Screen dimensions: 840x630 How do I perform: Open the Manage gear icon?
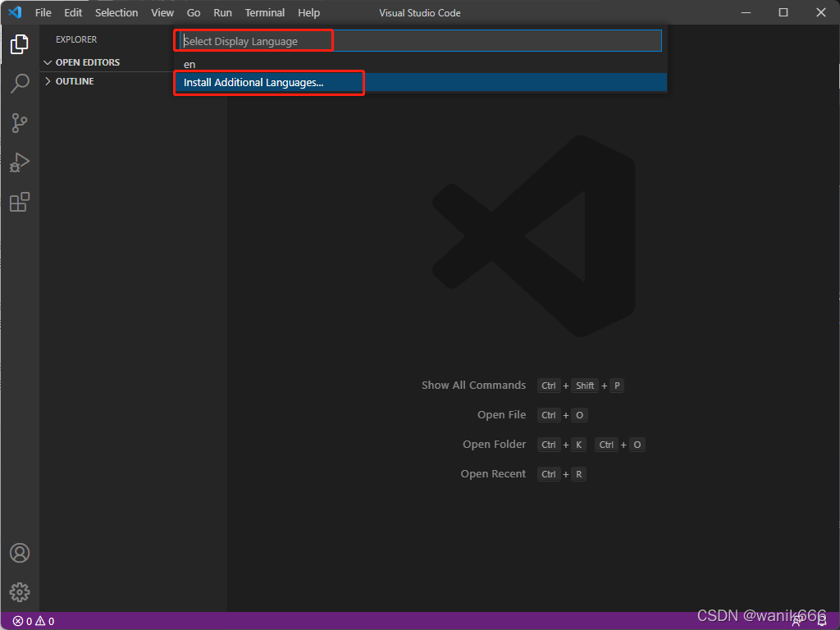[x=20, y=592]
